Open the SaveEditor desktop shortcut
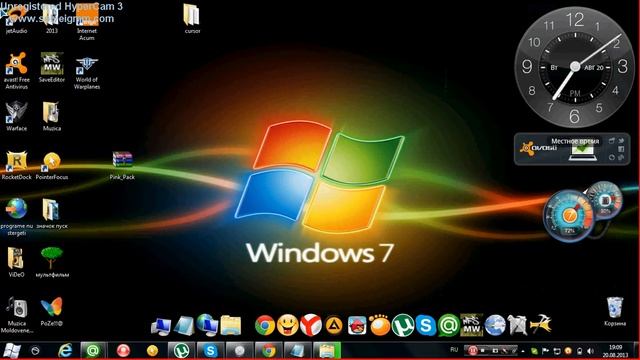Screen dimensions: 640x360 point(51,68)
